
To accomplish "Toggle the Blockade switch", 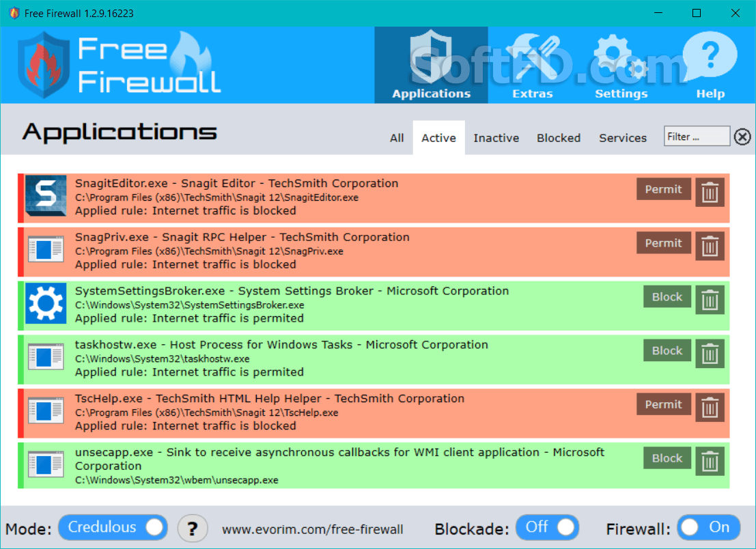I will [x=547, y=527].
